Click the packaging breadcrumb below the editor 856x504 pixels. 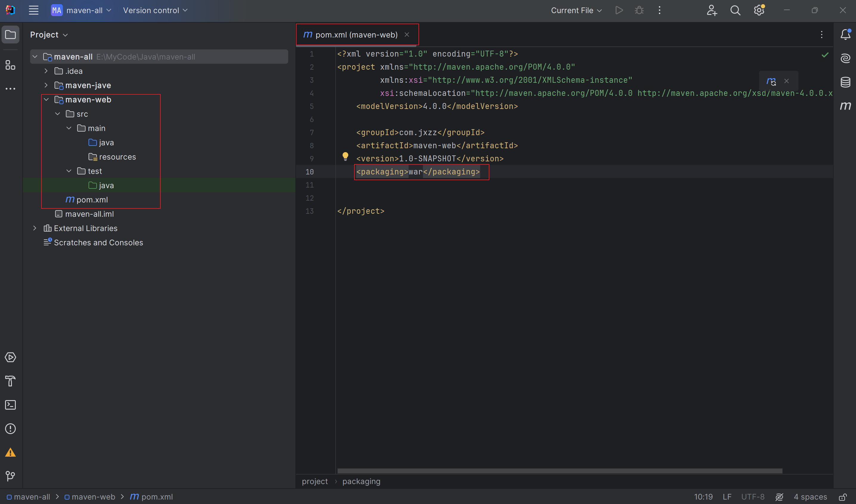[361, 481]
